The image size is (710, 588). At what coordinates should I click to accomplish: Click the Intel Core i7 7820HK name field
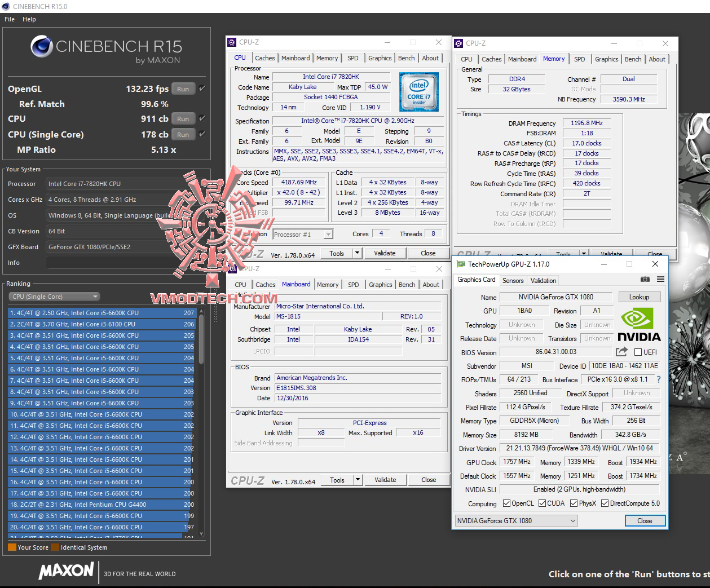pos(330,77)
